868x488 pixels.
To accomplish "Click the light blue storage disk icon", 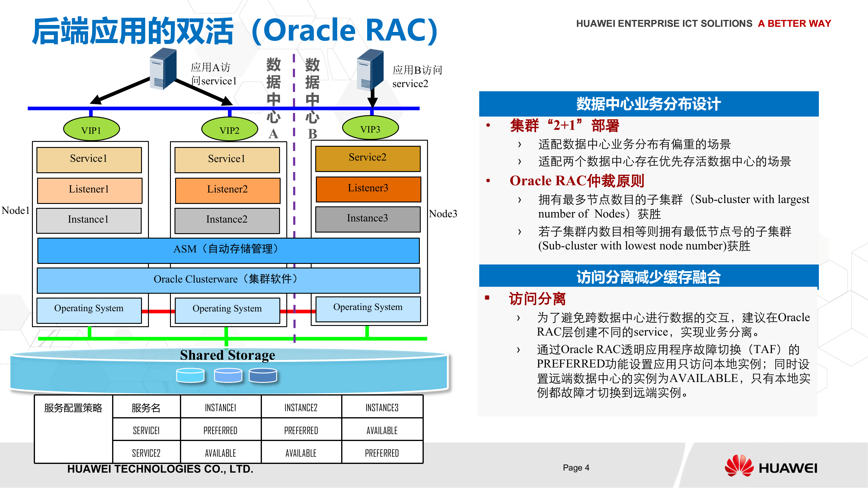I will click(190, 375).
